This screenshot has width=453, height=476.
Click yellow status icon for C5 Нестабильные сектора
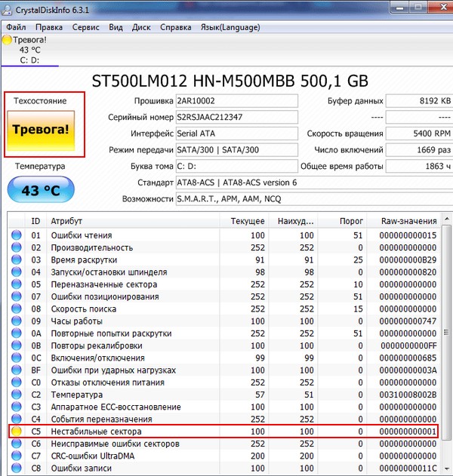click(x=17, y=431)
